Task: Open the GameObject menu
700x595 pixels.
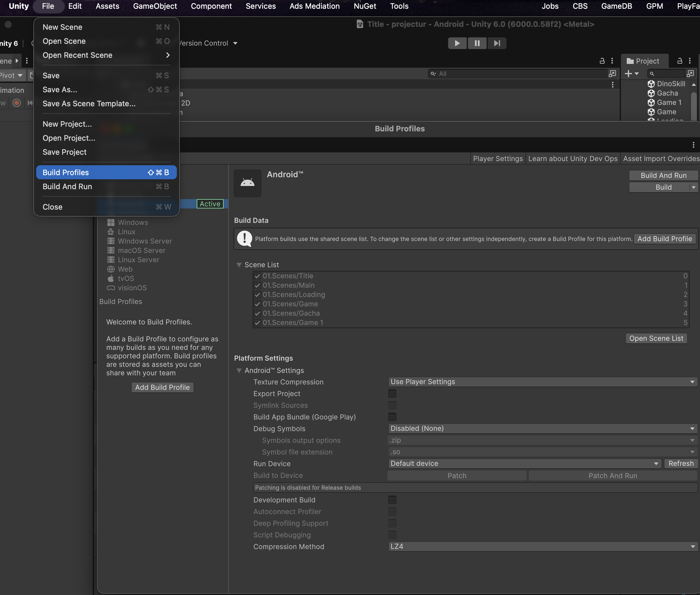Action: click(x=155, y=6)
